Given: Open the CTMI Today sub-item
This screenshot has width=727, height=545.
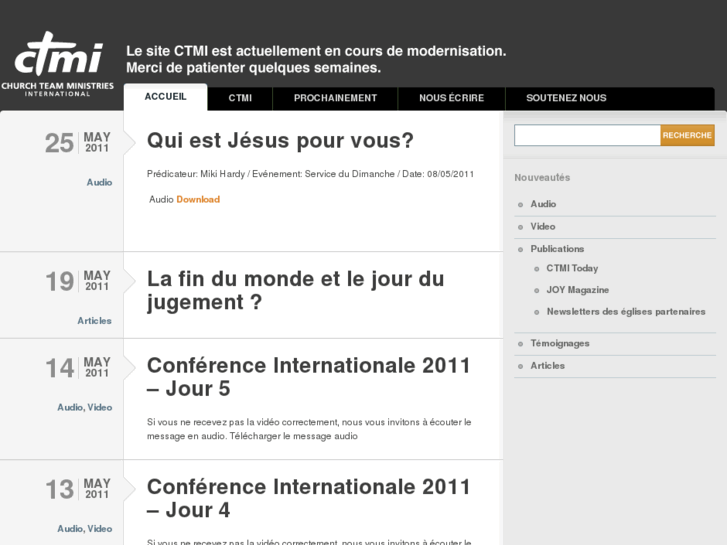Looking at the screenshot, I should (572, 268).
